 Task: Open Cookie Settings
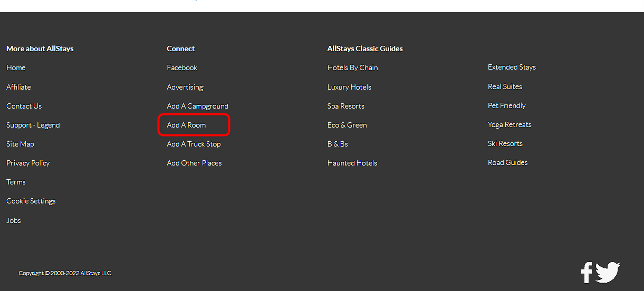pos(31,201)
